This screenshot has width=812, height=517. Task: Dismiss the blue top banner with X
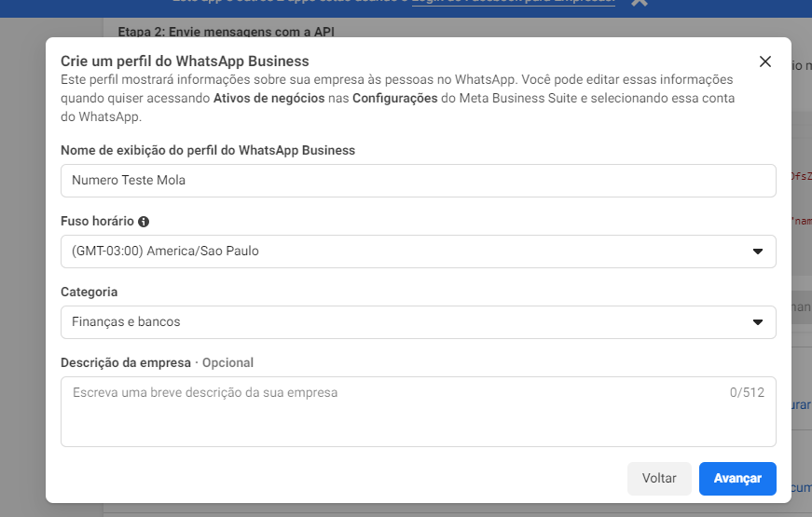click(640, 2)
